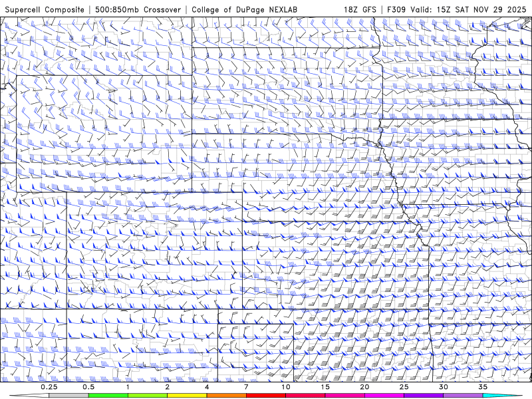532x399 pixels.
Task: Click 'Valid: 15Z SAT NOV 29 2025' text
Action: click(468, 9)
